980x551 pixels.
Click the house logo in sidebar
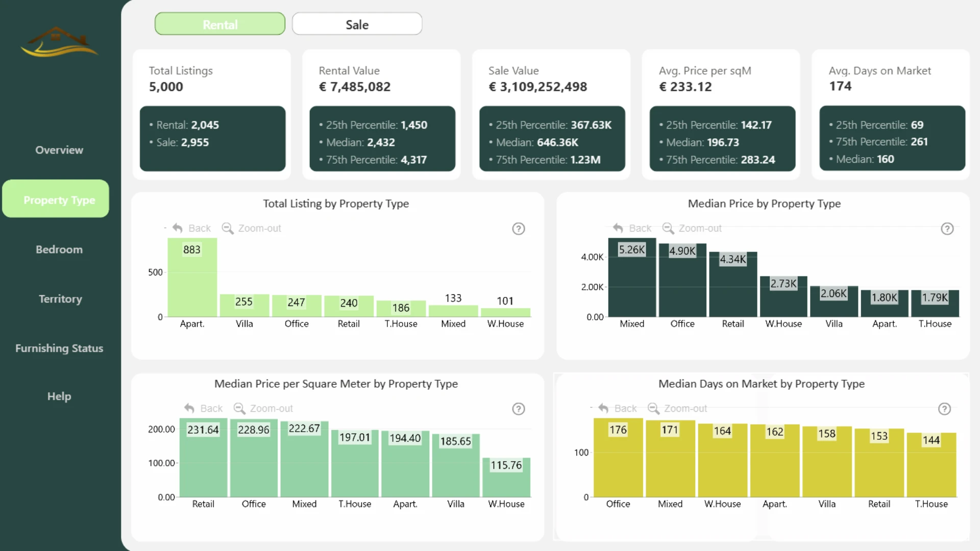59,42
